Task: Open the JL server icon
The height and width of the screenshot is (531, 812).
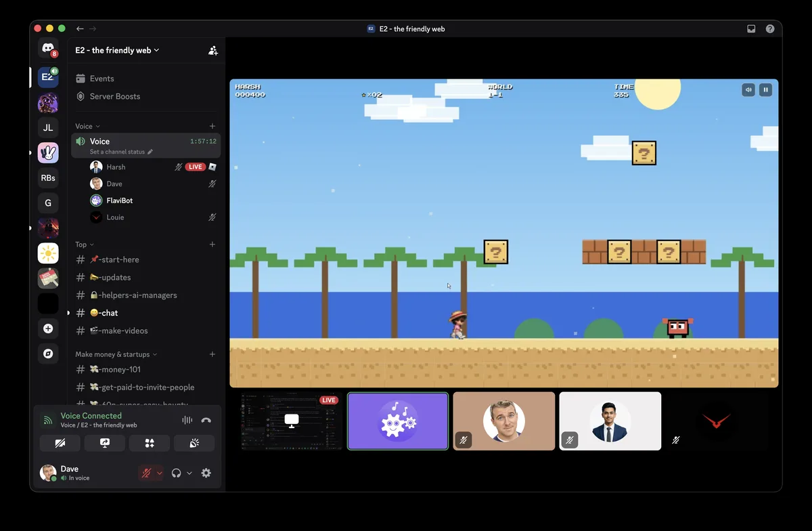Action: [x=48, y=127]
